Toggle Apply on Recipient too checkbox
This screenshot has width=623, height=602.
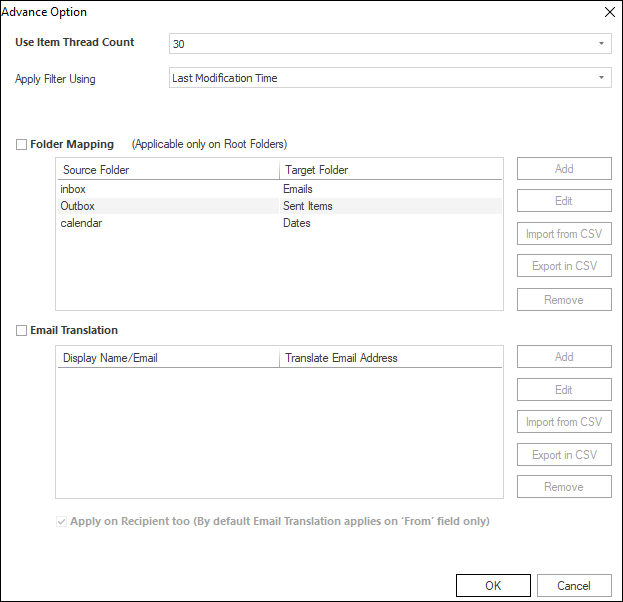point(62,522)
